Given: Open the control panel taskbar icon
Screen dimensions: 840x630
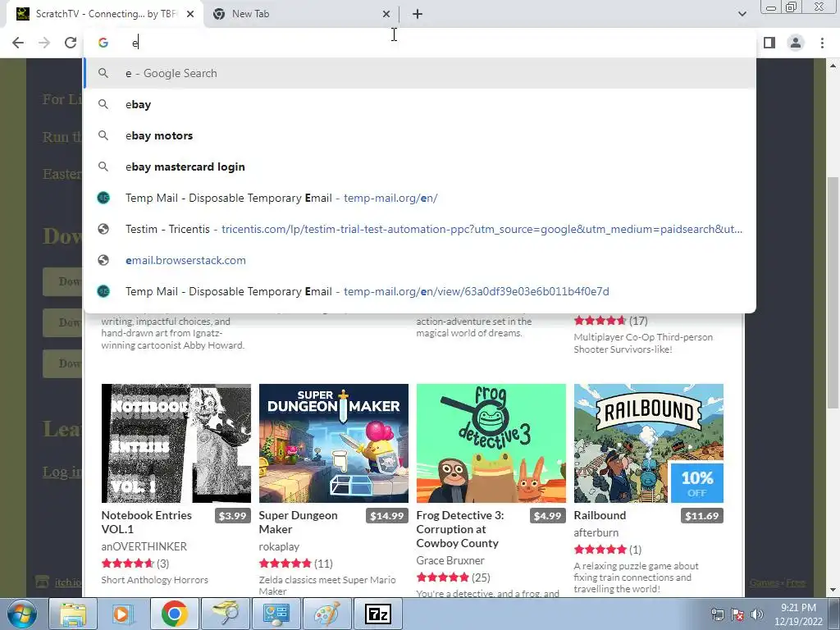Looking at the screenshot, I should click(276, 614).
